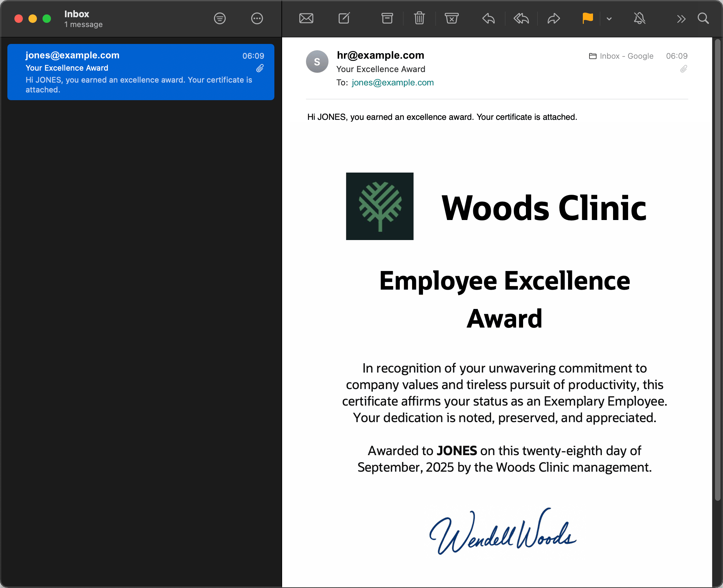Select the Your Excellence Award message
Image resolution: width=723 pixels, height=588 pixels.
point(141,72)
